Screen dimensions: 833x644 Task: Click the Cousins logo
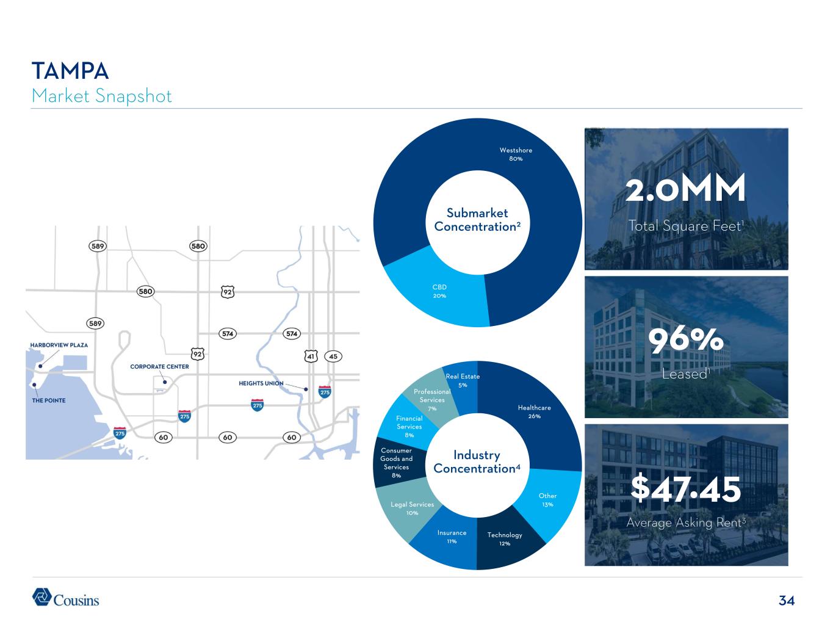click(x=65, y=598)
